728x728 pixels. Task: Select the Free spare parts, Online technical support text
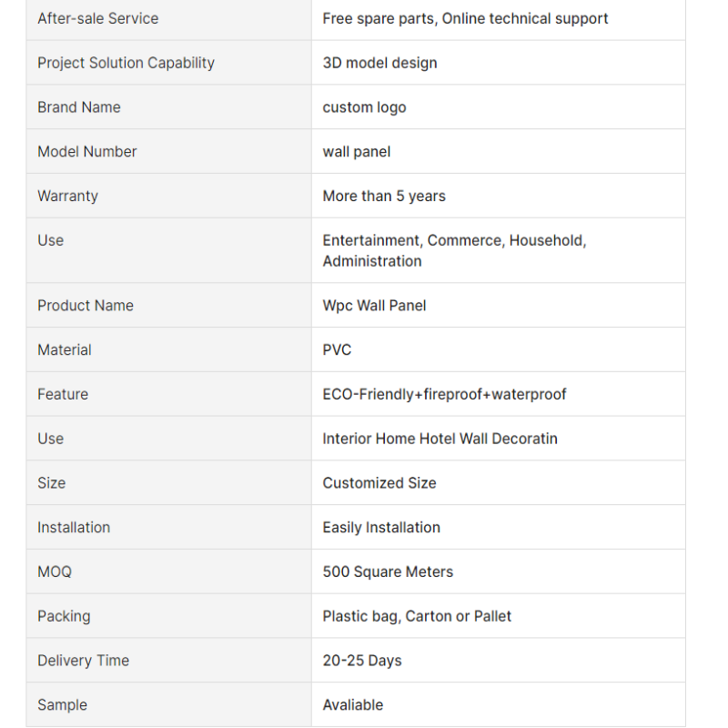pyautogui.click(x=465, y=18)
